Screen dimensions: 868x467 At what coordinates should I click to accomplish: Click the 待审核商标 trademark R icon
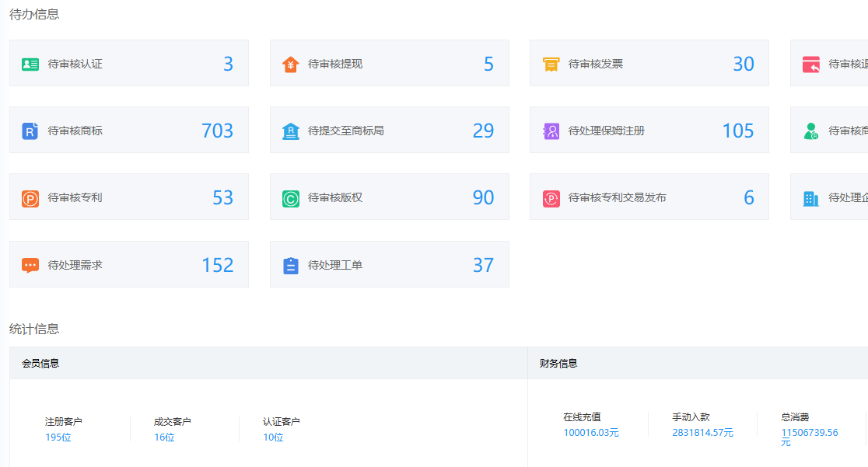coord(30,131)
